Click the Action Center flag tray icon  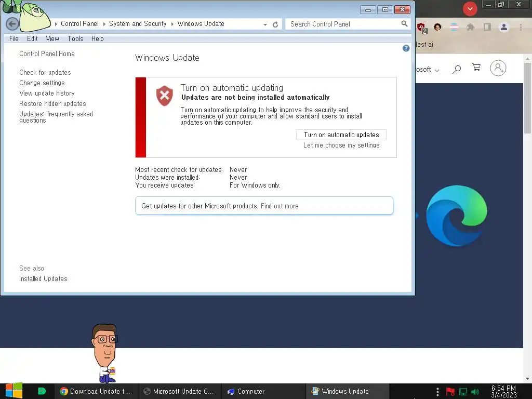(x=450, y=392)
